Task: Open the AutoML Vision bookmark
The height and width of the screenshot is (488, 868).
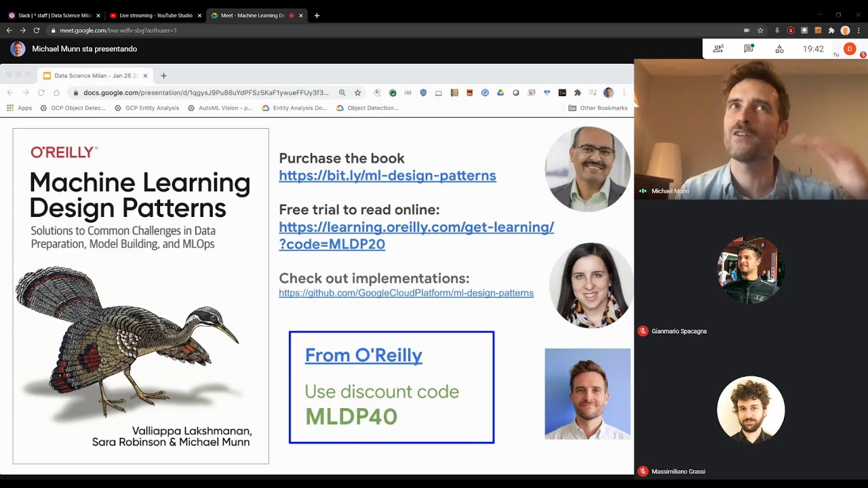Action: (x=220, y=108)
